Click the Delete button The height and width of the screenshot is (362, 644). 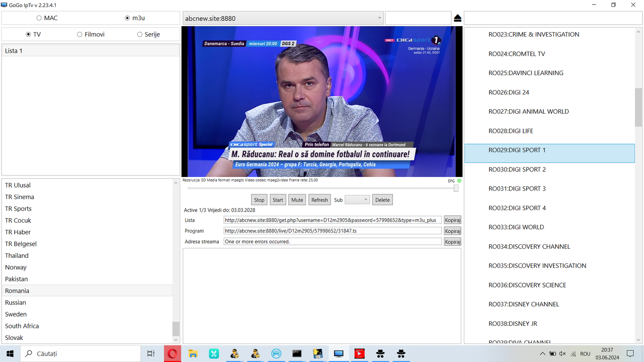(382, 200)
